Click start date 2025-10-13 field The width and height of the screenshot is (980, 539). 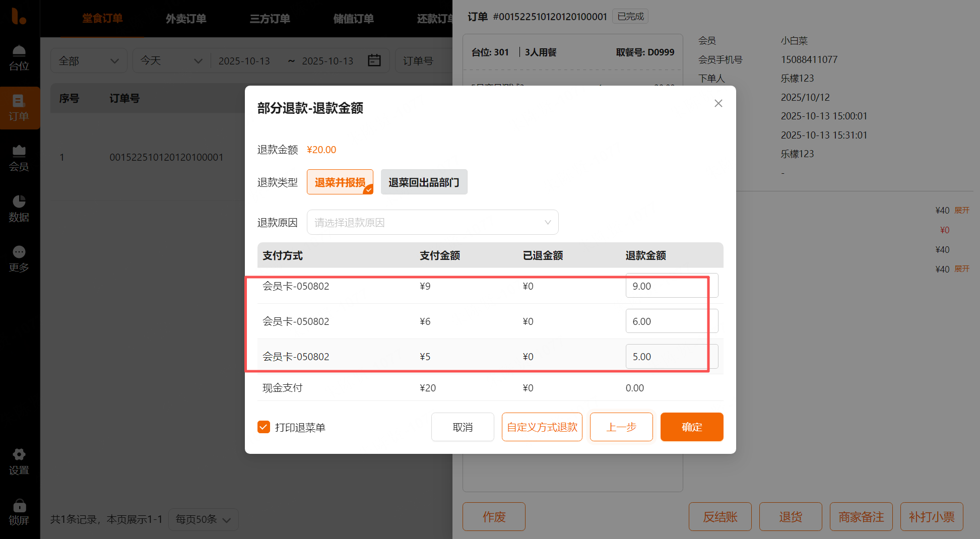pos(244,61)
